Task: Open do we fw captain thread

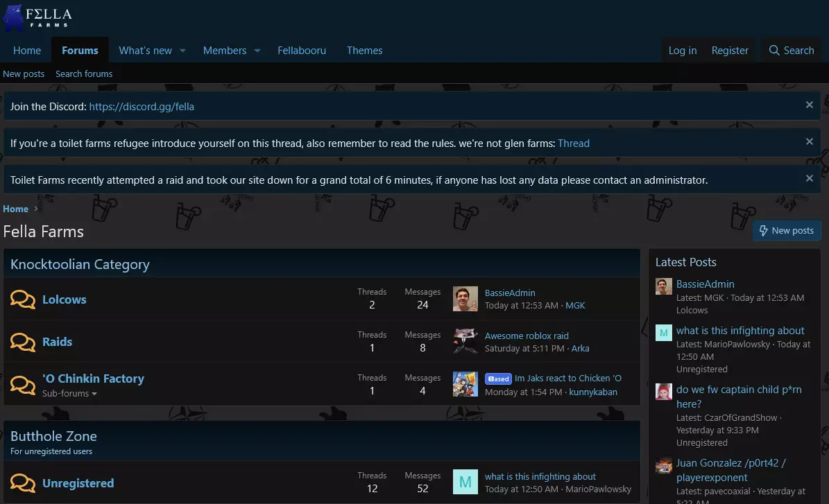Action: (739, 397)
